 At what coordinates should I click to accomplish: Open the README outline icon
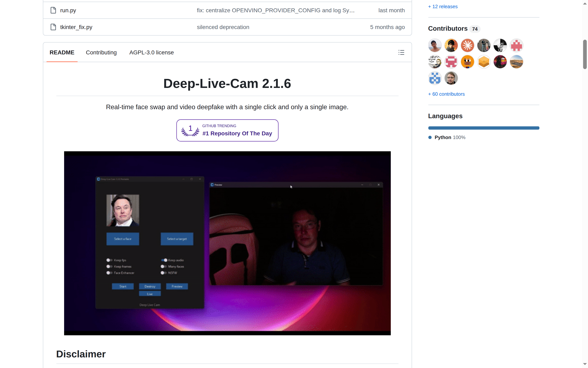click(401, 52)
